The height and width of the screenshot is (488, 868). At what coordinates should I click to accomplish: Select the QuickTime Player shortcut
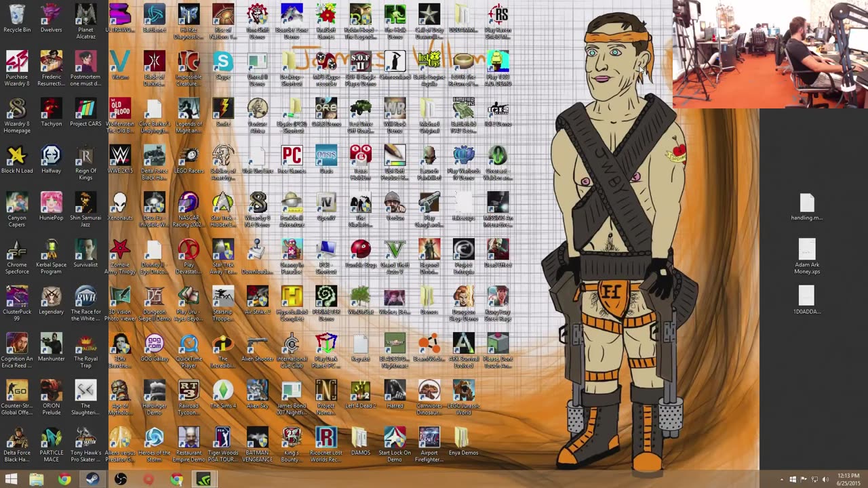(189, 350)
